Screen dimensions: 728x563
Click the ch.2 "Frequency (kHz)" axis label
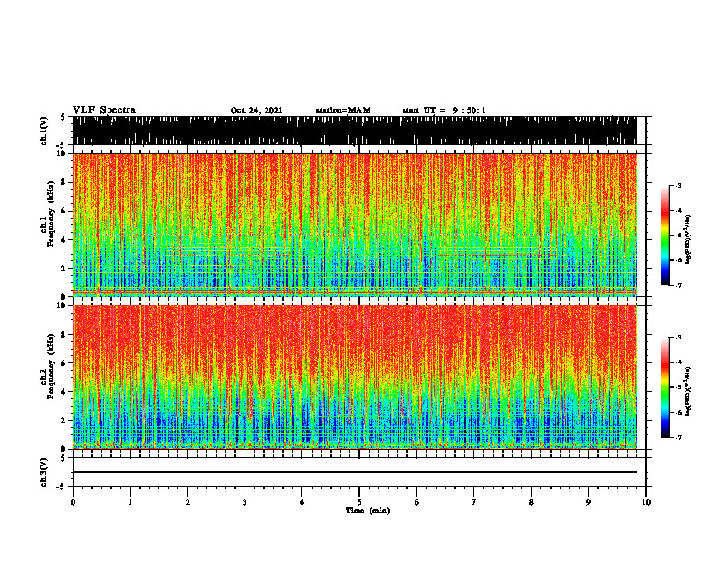click(51, 366)
